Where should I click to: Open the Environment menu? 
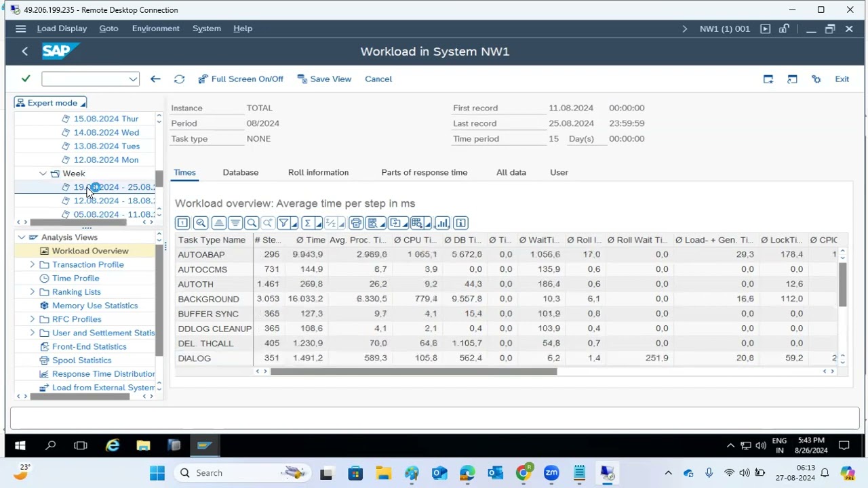click(155, 28)
